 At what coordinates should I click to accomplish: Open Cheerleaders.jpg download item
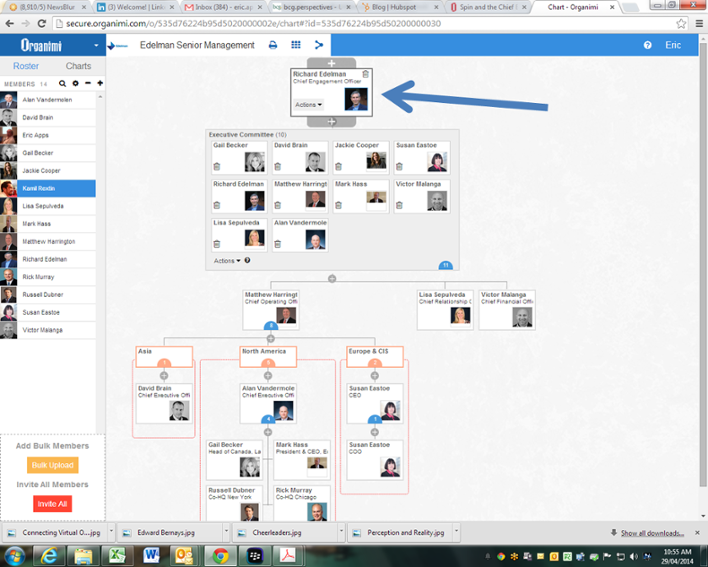(x=285, y=533)
